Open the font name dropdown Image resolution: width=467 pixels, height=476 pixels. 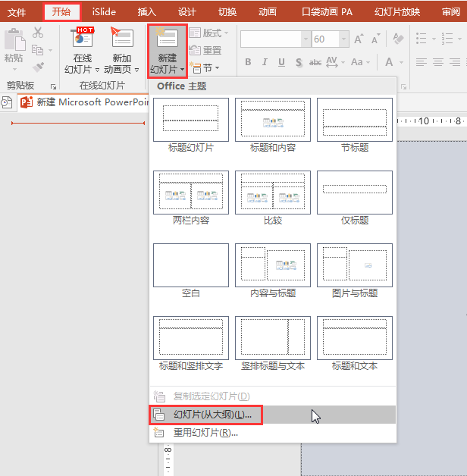click(x=306, y=39)
